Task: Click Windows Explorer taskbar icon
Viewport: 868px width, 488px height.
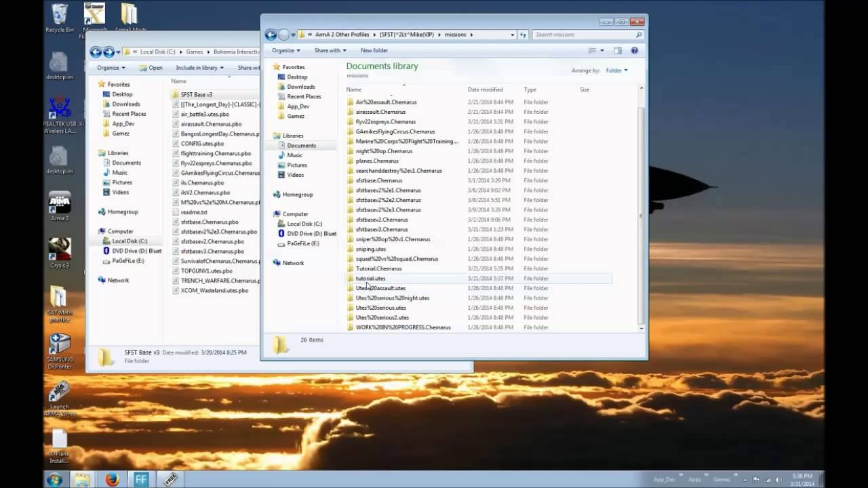Action: (x=83, y=480)
